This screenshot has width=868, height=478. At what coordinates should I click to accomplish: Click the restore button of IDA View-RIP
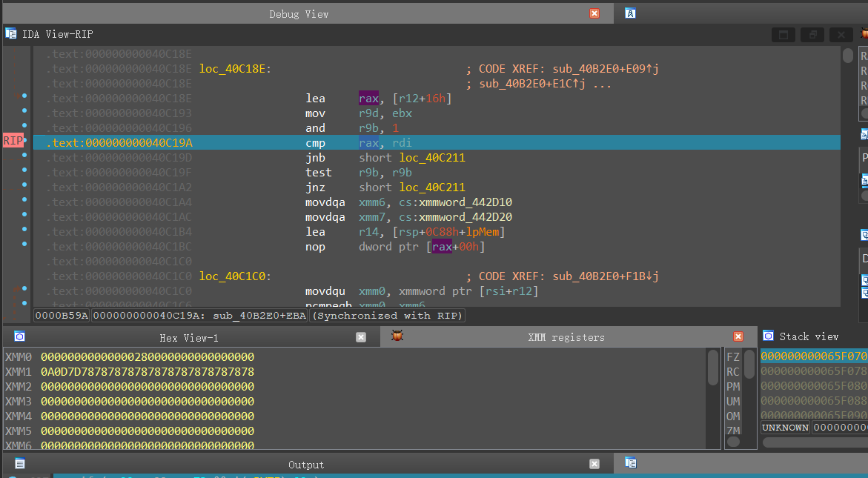812,35
